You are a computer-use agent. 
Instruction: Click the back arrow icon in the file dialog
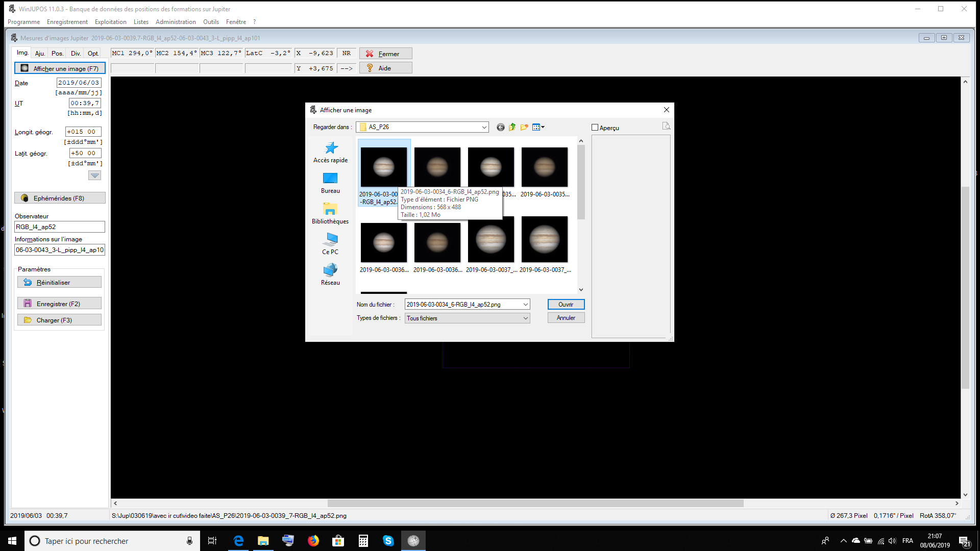[500, 127]
